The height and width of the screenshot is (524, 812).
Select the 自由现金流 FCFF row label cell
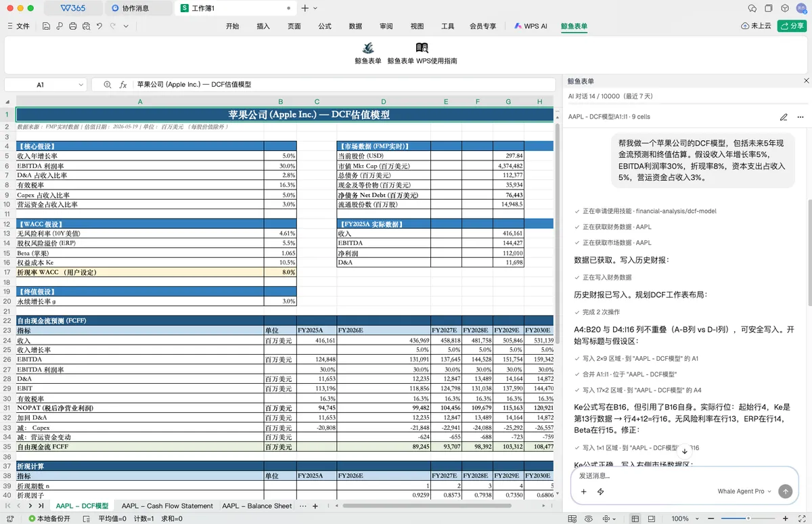[140, 447]
